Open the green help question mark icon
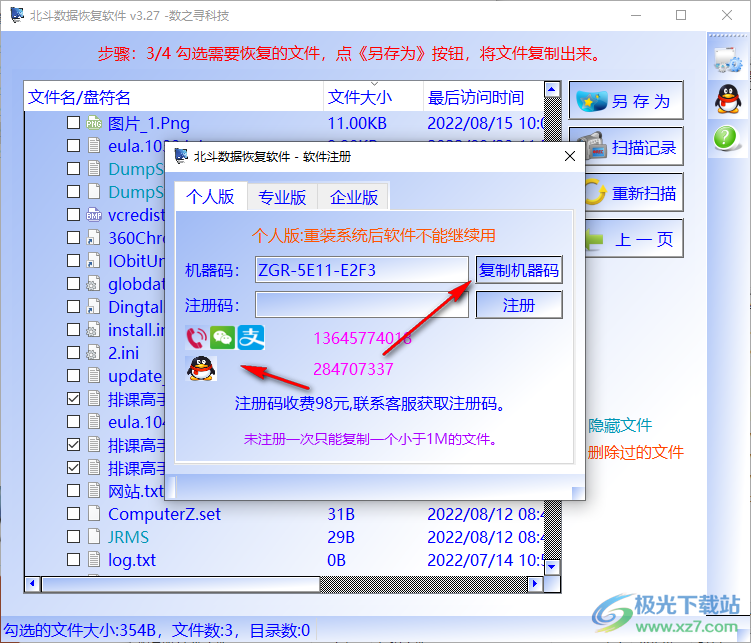 725,138
